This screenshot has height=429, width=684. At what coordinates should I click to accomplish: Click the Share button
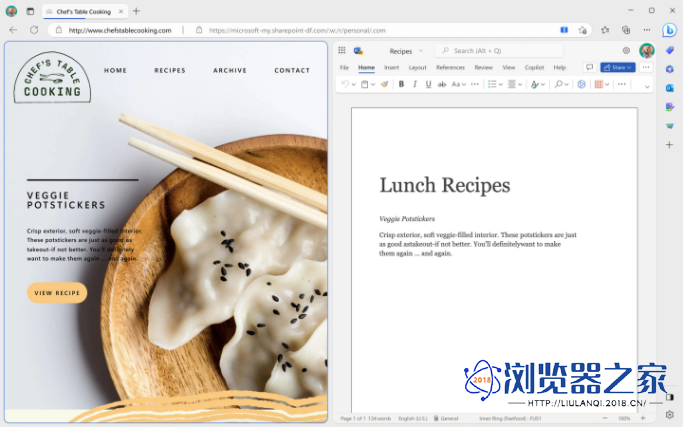coord(618,67)
